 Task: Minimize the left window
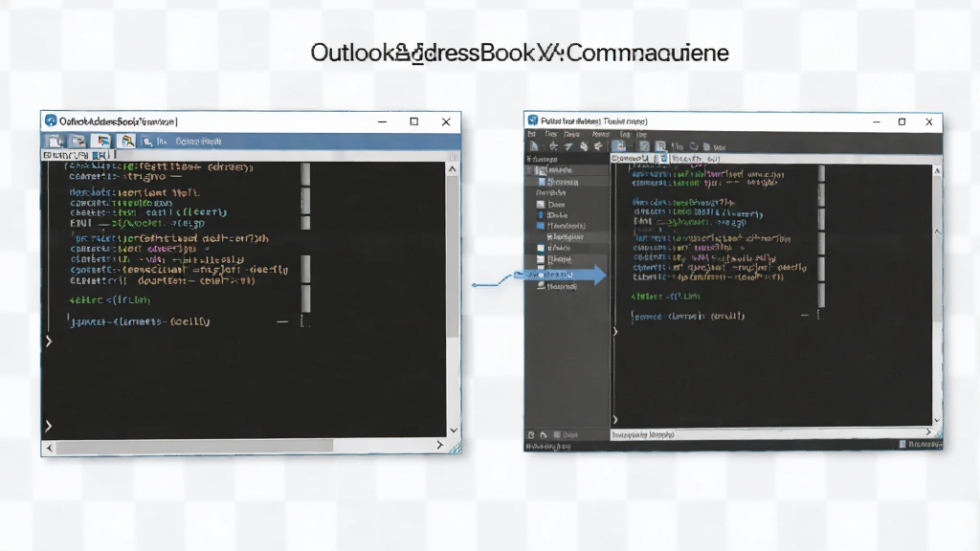(x=382, y=121)
